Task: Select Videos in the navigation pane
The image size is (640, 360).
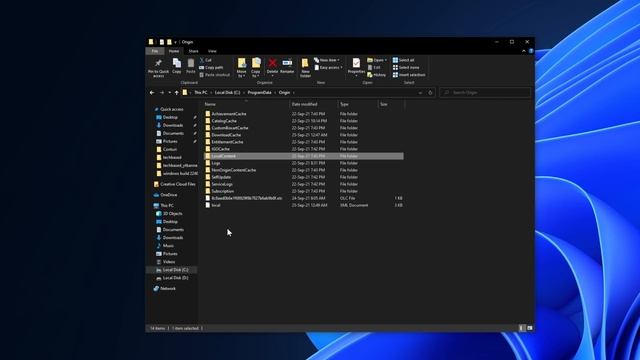Action: 166,262
